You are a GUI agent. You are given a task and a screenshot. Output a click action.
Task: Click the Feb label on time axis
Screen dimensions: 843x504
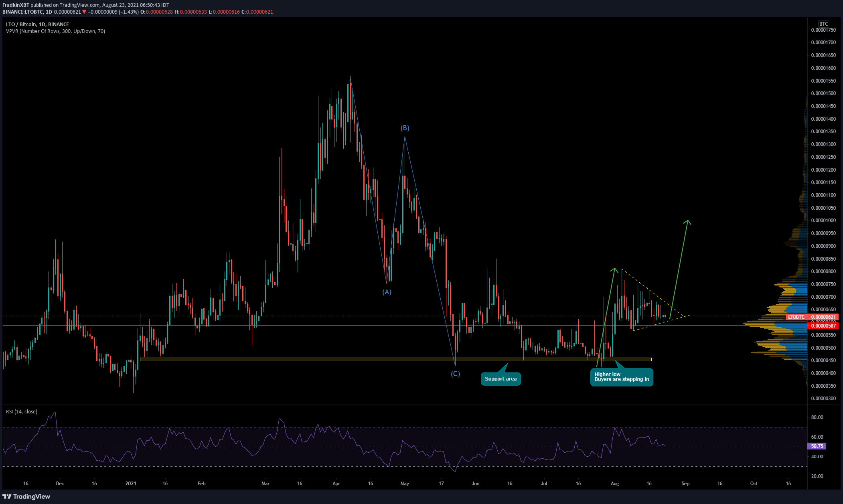pyautogui.click(x=202, y=484)
